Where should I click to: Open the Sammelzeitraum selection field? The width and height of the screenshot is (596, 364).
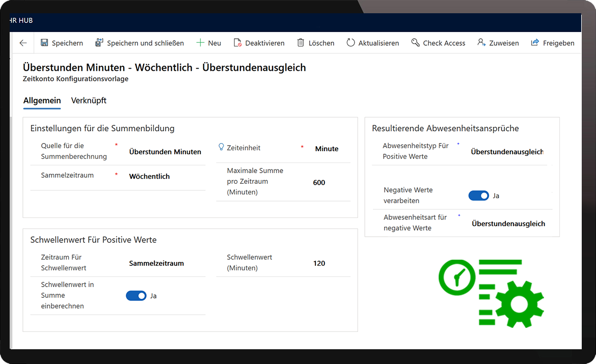pos(149,176)
